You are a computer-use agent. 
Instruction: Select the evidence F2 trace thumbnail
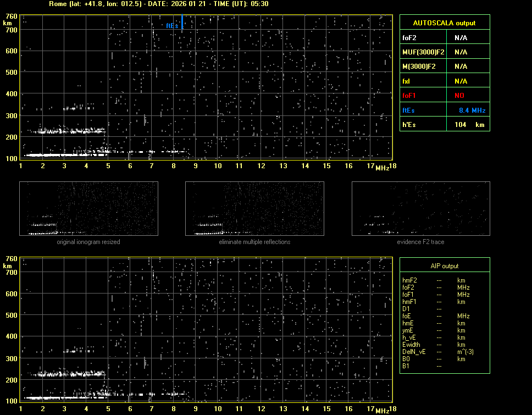point(420,208)
